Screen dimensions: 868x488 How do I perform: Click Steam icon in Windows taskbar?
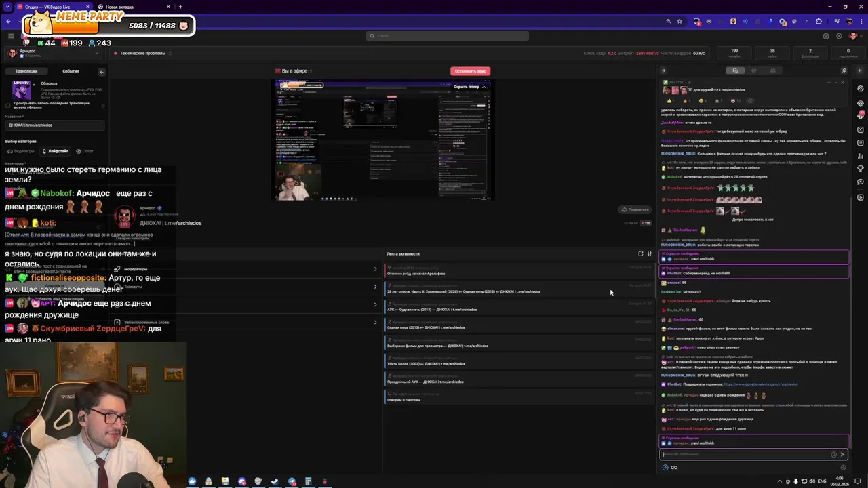[275, 481]
